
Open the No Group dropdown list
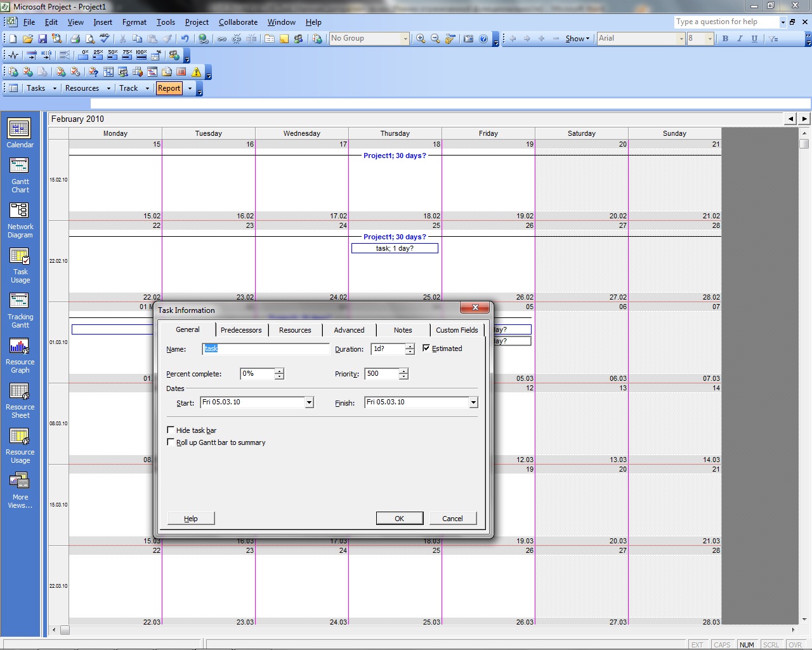point(405,39)
